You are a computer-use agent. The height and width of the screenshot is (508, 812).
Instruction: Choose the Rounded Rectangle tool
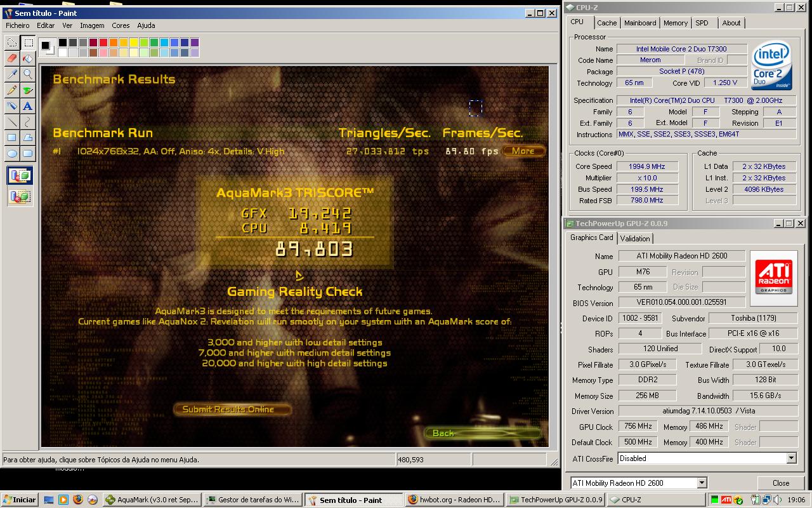(28, 154)
